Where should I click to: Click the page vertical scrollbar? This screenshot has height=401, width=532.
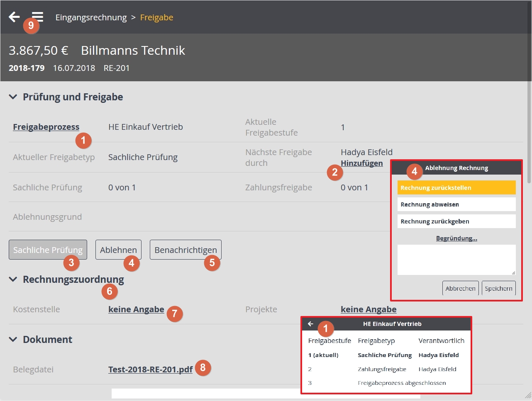529,91
